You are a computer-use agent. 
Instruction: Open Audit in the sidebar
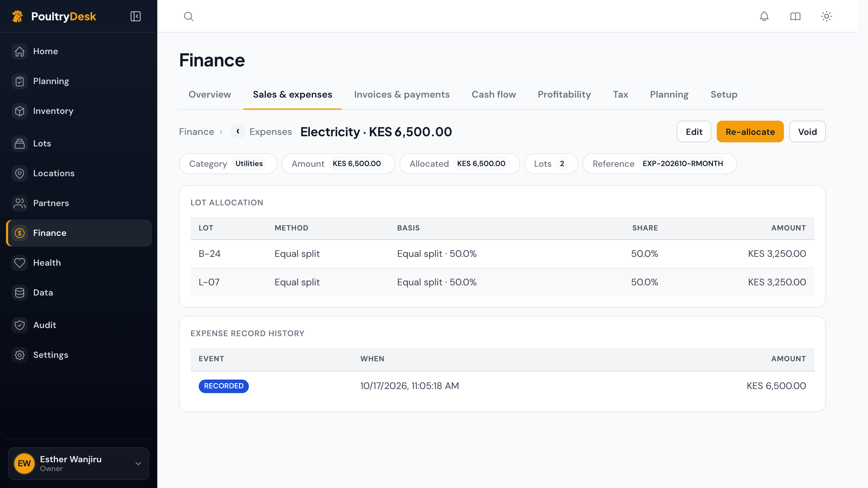pyautogui.click(x=79, y=325)
